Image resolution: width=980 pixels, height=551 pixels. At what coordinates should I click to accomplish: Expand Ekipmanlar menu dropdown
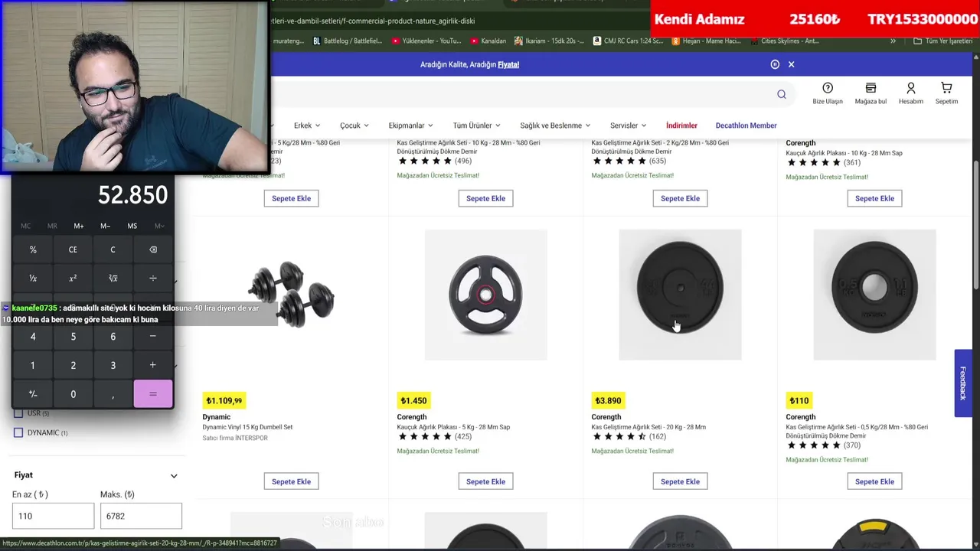coord(411,126)
